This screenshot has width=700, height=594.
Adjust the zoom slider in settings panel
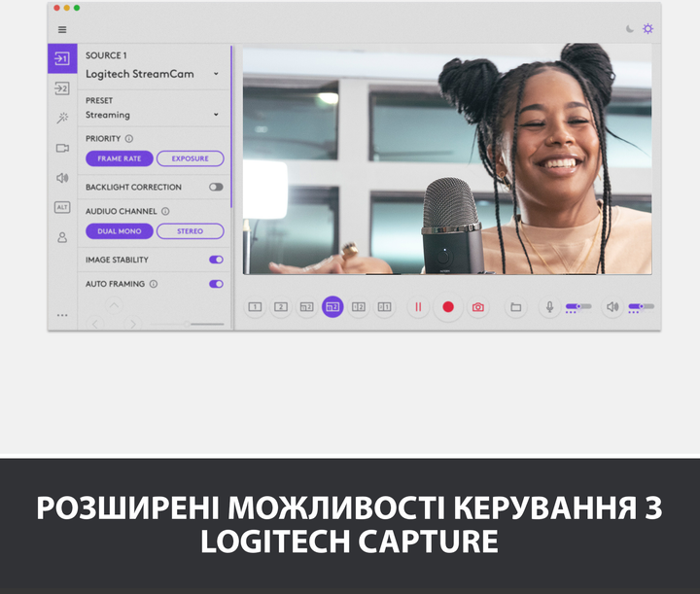[187, 324]
